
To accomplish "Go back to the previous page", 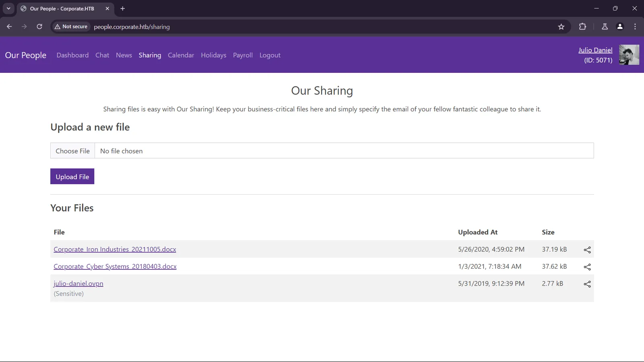I will click(9, 27).
